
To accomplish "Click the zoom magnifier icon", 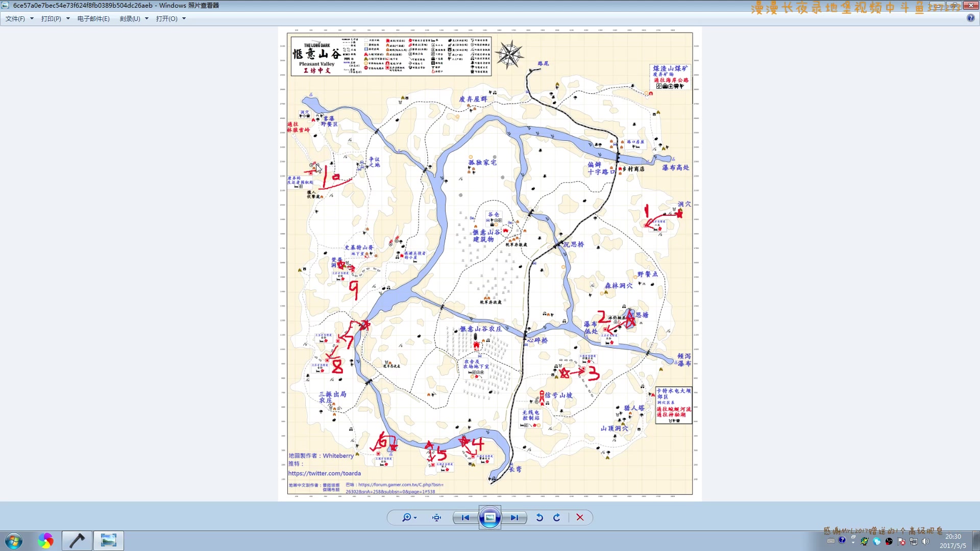I will (x=406, y=517).
